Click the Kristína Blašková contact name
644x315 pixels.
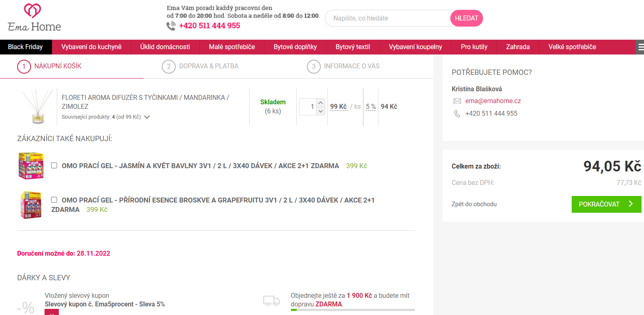coord(476,89)
